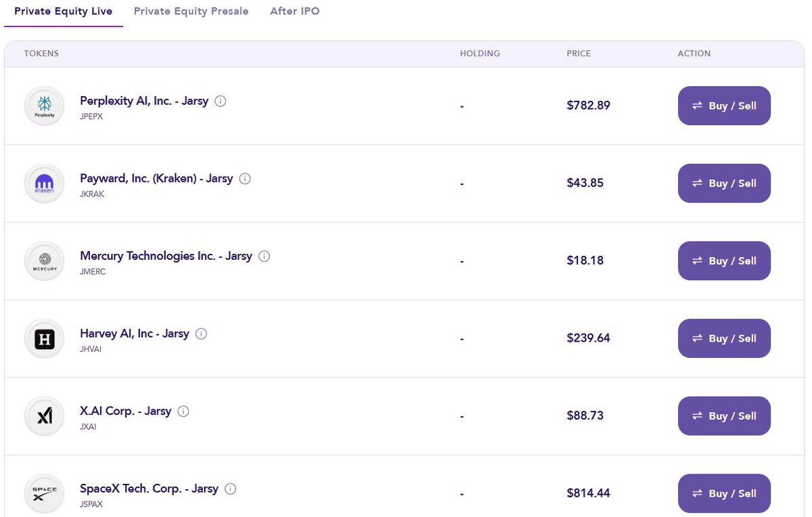Open info icon next to Mercury Technologies Inc.

[x=265, y=256]
